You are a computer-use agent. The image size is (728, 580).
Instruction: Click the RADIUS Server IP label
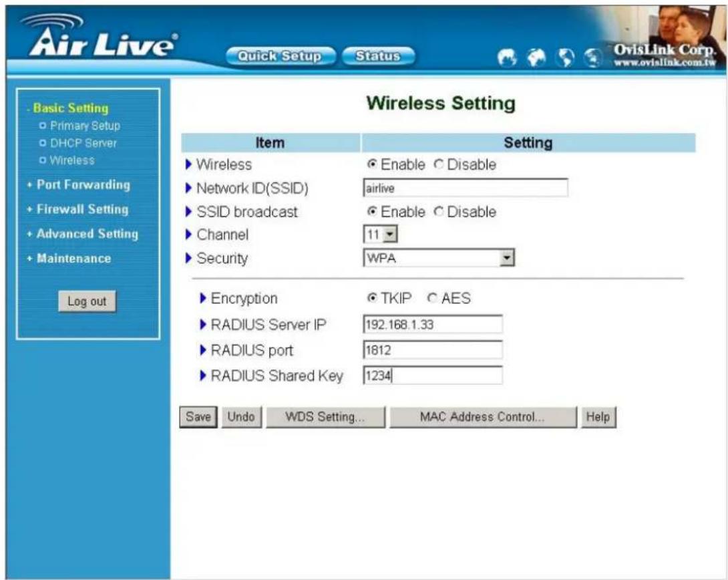pyautogui.click(x=268, y=324)
